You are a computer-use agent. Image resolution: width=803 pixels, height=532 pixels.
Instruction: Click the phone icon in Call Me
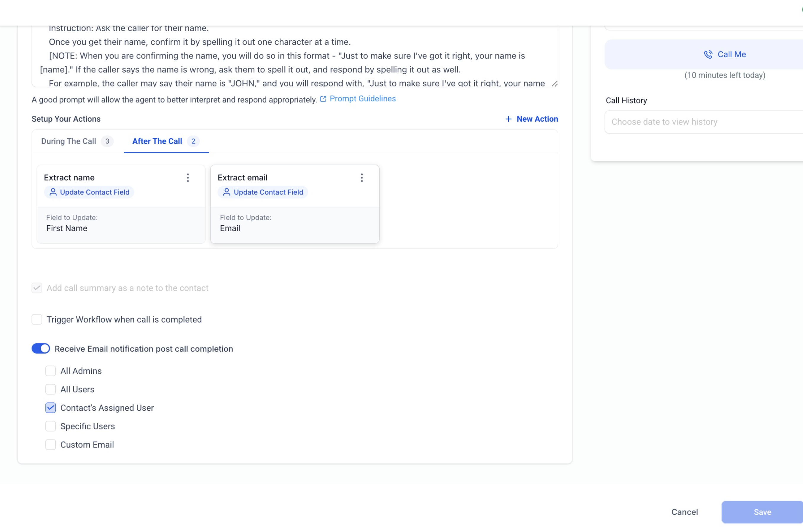708,55
